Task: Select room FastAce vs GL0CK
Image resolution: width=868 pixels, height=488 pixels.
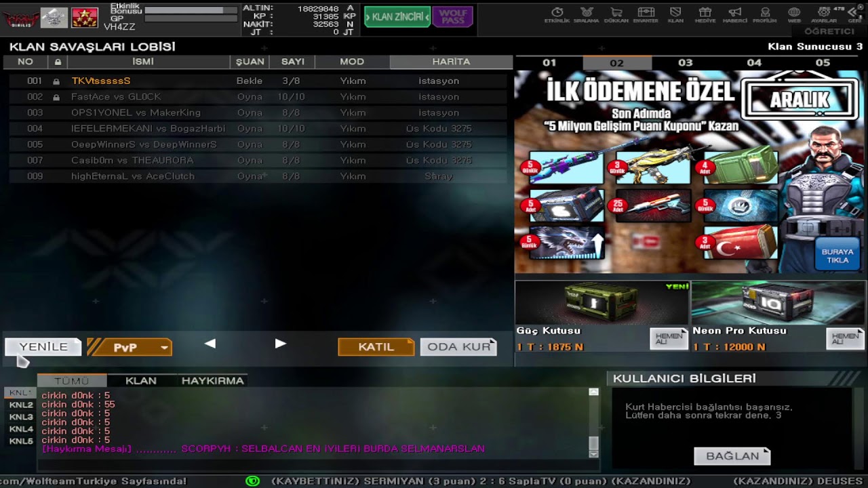Action: 258,97
